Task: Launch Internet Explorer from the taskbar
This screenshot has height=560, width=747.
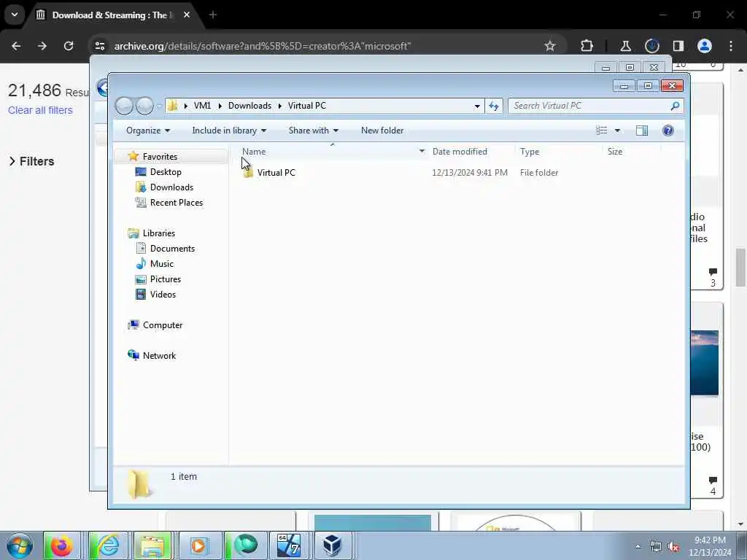Action: (107, 545)
